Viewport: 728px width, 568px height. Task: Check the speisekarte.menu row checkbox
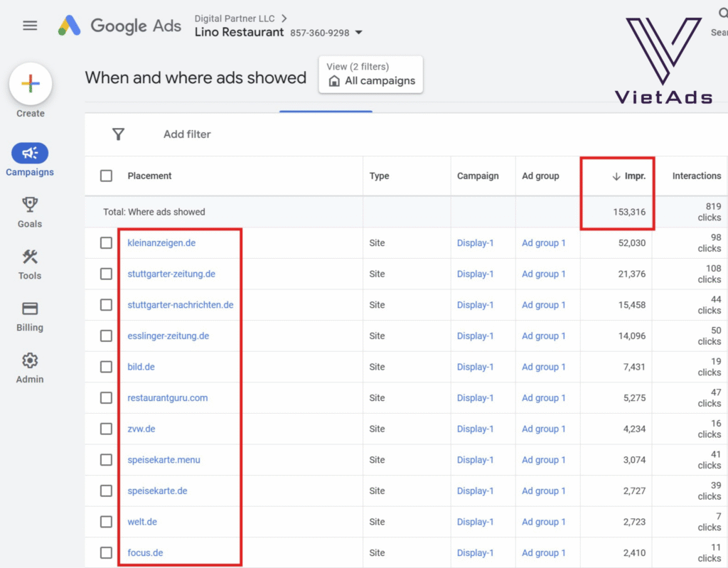(x=107, y=460)
